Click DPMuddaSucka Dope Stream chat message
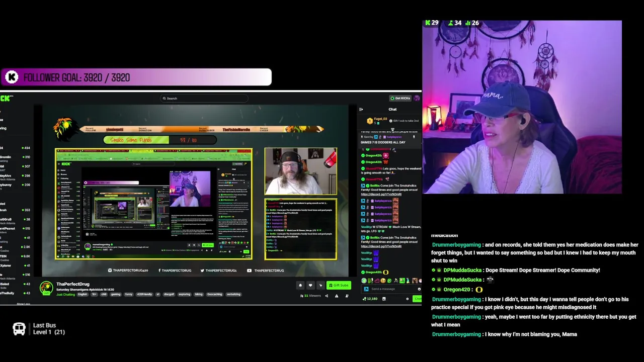This screenshot has height=362, width=644. pos(516,270)
